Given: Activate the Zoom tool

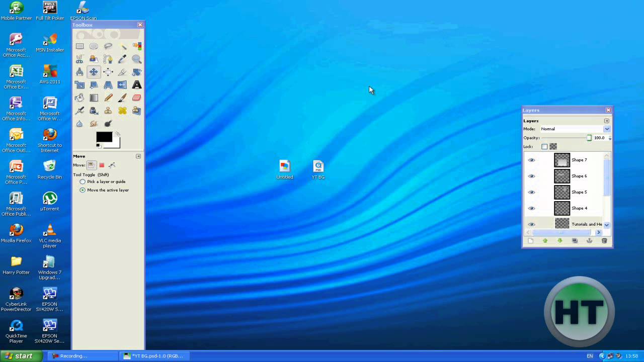Looking at the screenshot, I should tap(136, 59).
